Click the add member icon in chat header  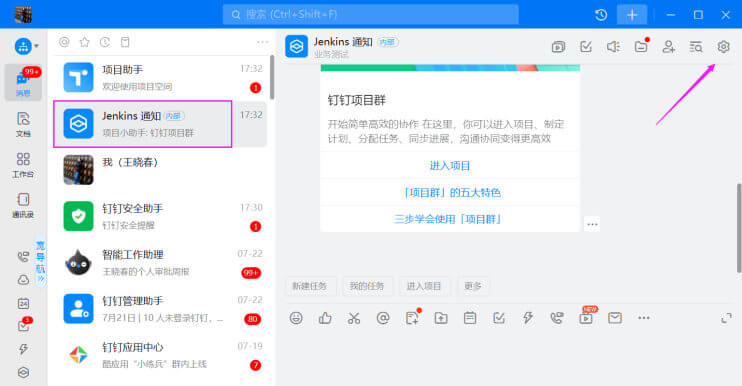coord(669,47)
